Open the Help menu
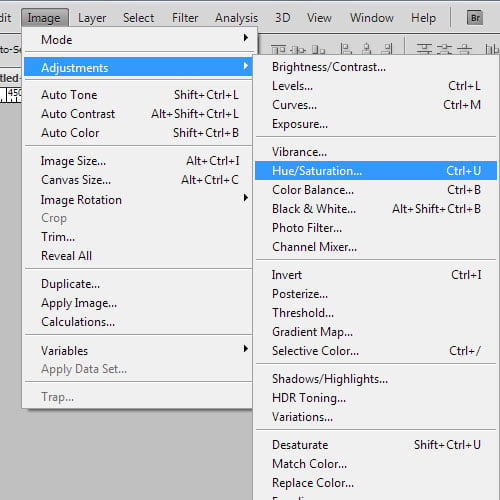The image size is (500, 500). 423,18
